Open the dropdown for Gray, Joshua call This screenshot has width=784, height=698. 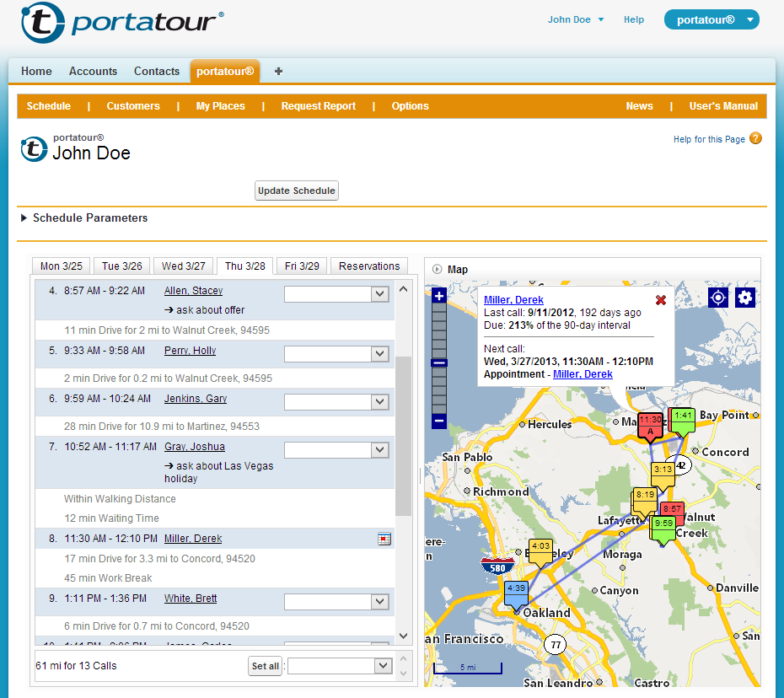click(x=380, y=450)
